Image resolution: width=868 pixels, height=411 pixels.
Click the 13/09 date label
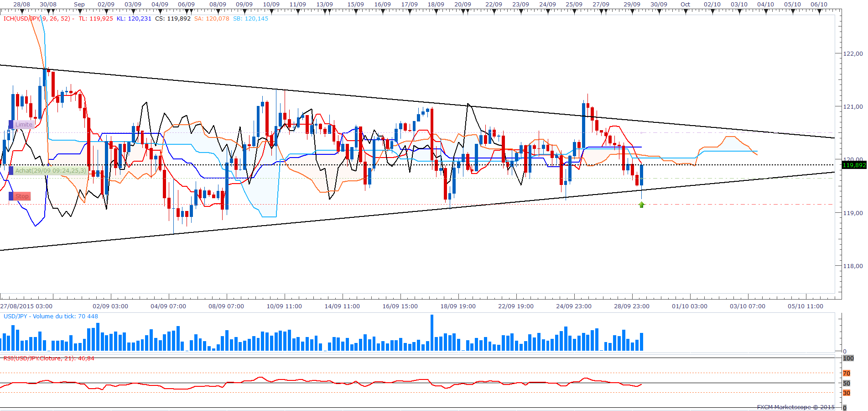click(324, 5)
